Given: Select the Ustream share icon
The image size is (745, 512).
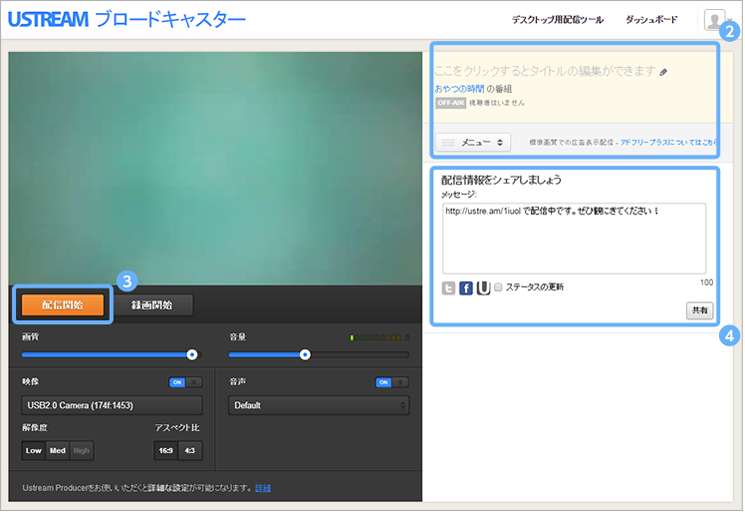Looking at the screenshot, I should point(483,288).
